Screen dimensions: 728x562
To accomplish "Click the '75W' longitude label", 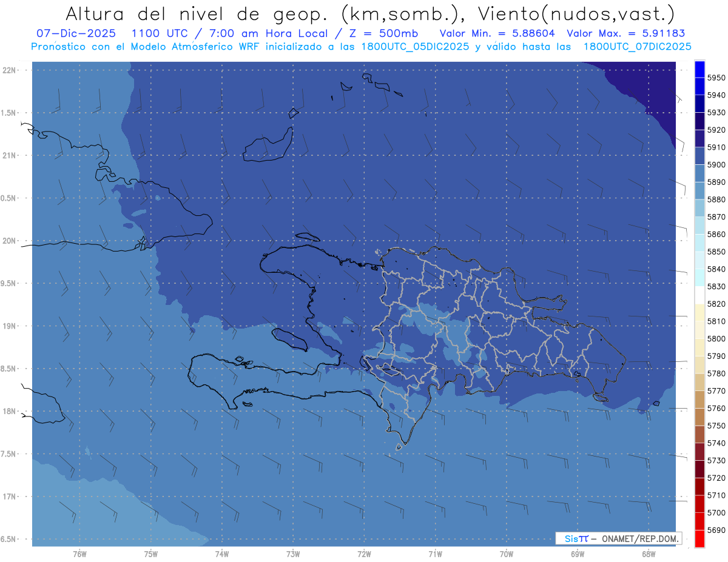I will click(x=151, y=554).
